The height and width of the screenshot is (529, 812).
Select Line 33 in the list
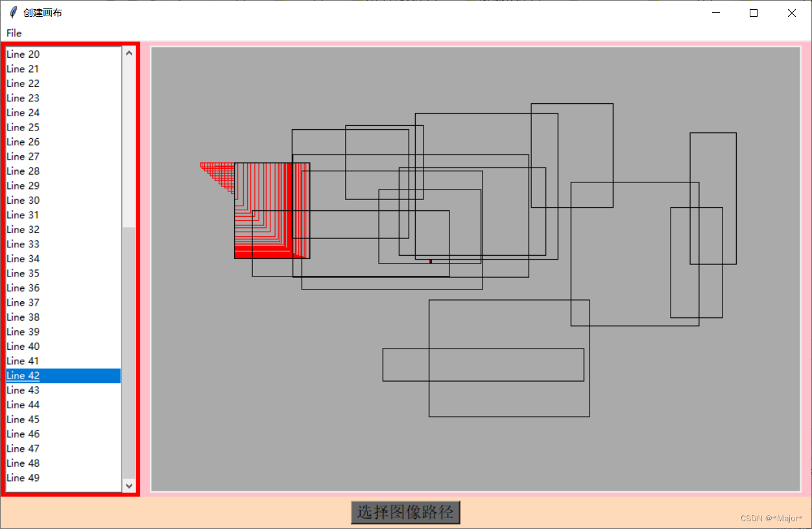63,244
